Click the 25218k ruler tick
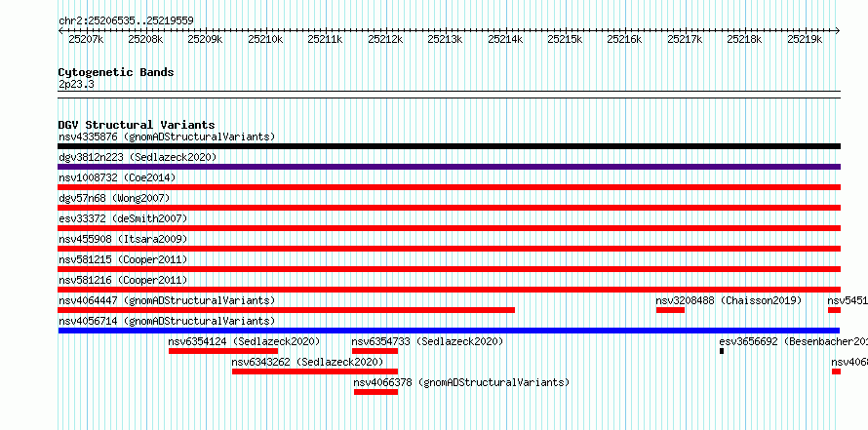The width and height of the screenshot is (868, 430). tap(744, 39)
